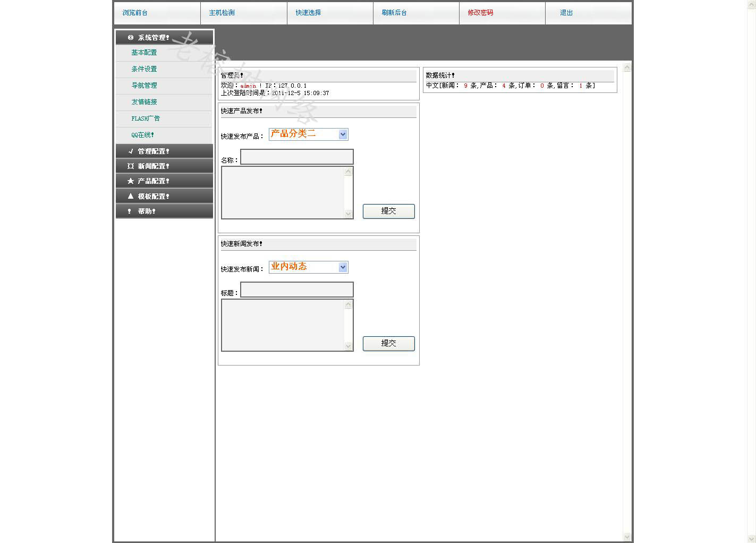Click the product textarea scroll down arrow

(349, 214)
